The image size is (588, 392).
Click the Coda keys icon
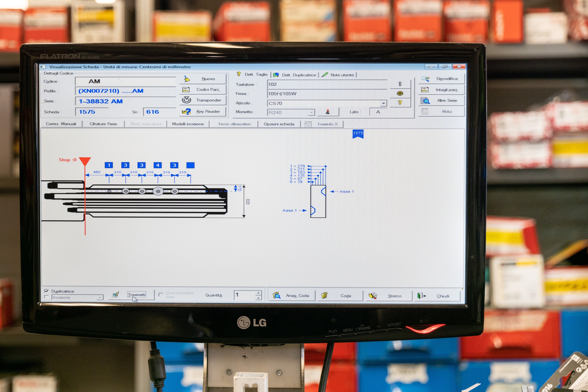click(x=324, y=296)
